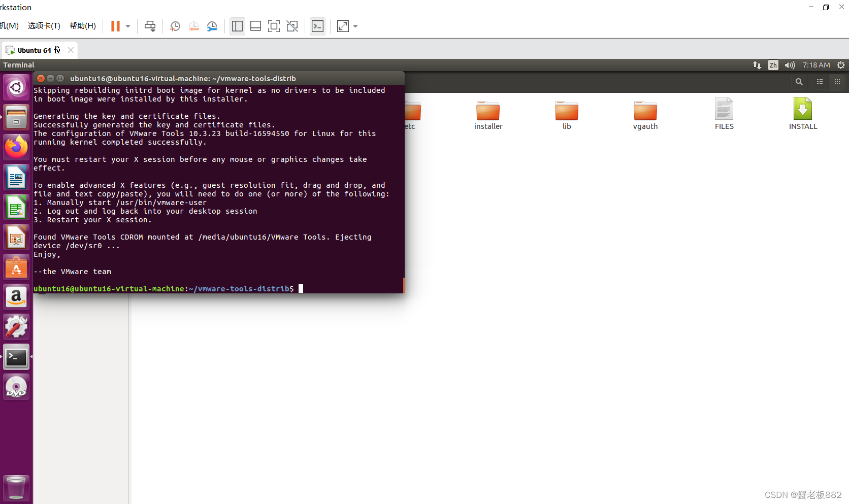
Task: Toggle the VMware library sidebar
Action: pos(237,26)
